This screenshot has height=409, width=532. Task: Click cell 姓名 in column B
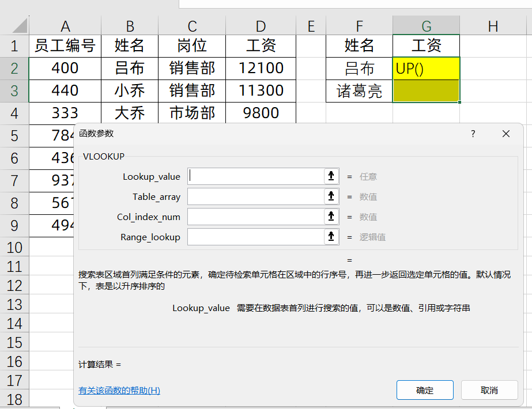tap(130, 46)
